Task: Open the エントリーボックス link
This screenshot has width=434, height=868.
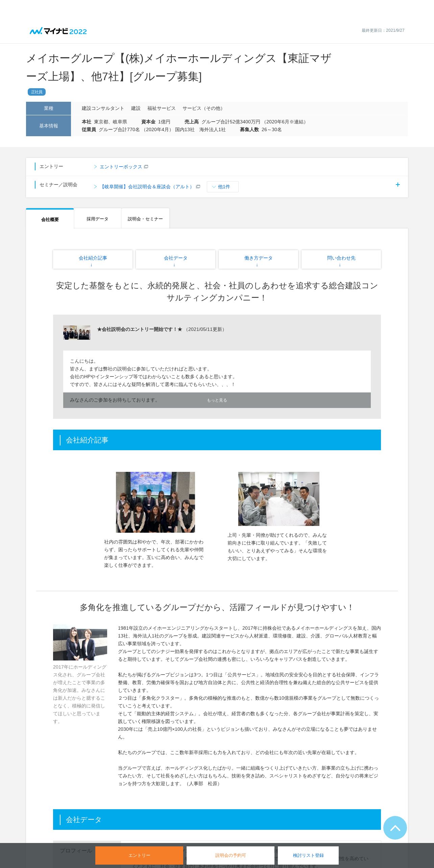Action: pyautogui.click(x=121, y=167)
